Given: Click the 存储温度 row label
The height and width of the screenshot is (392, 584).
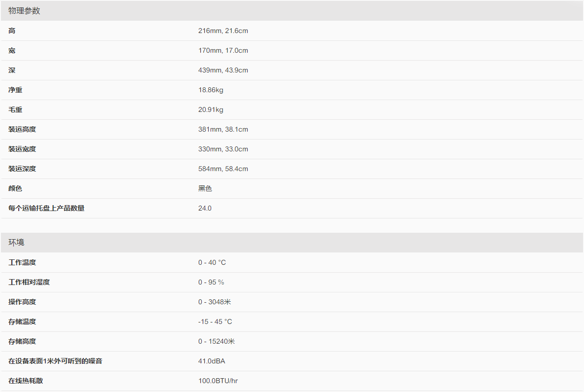Looking at the screenshot, I should [x=22, y=321].
